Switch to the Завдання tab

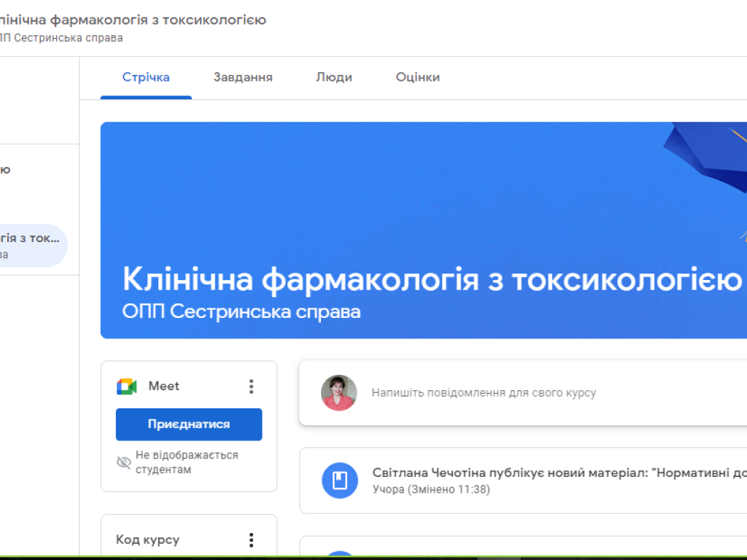(243, 77)
